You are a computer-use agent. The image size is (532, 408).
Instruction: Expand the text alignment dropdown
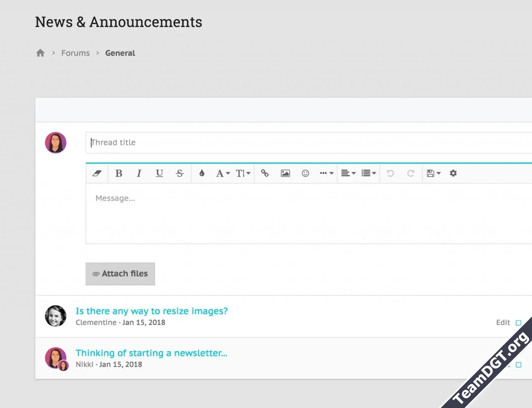348,173
